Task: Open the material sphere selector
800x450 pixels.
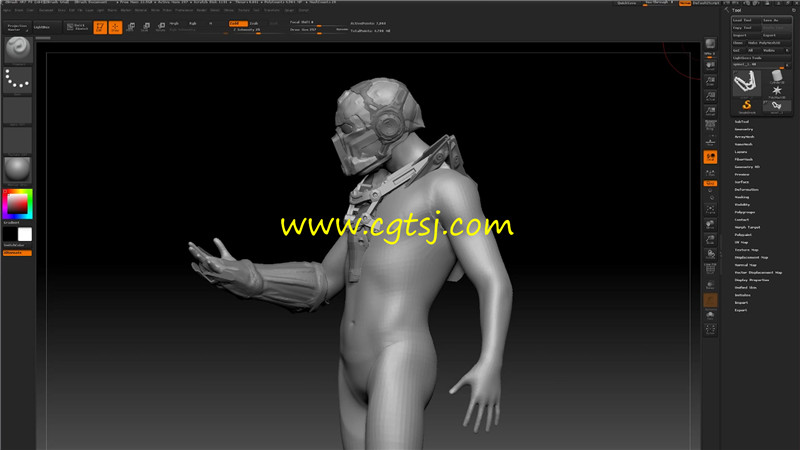Action: tap(18, 170)
